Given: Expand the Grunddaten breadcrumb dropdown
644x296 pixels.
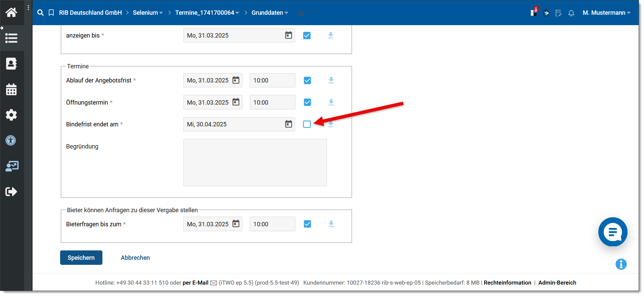Looking at the screenshot, I should (270, 13).
